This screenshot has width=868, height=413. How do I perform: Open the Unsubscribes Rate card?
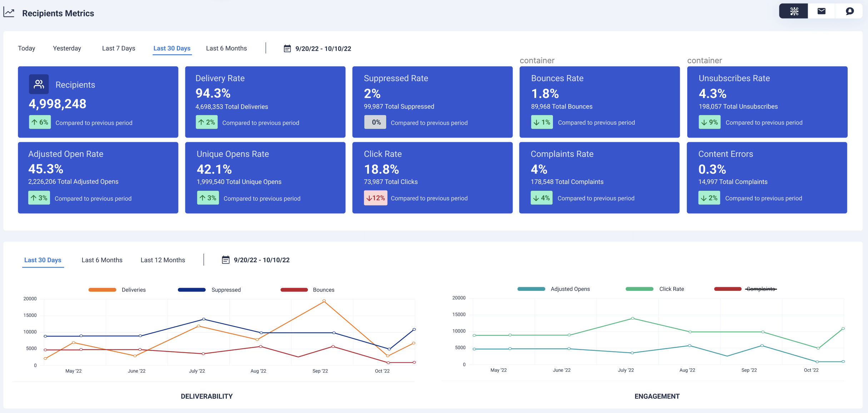tap(767, 102)
